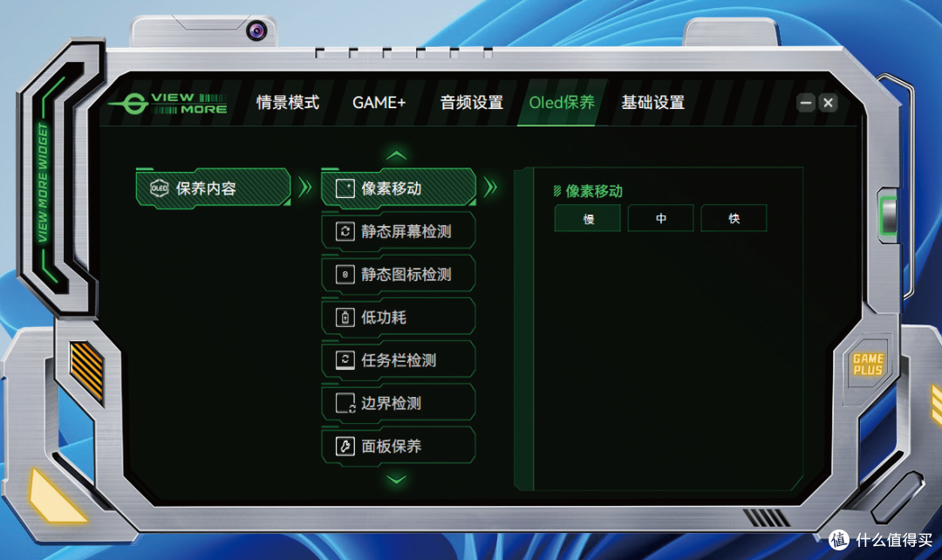Open the 面板保养 option
942x560 pixels.
pos(399,446)
